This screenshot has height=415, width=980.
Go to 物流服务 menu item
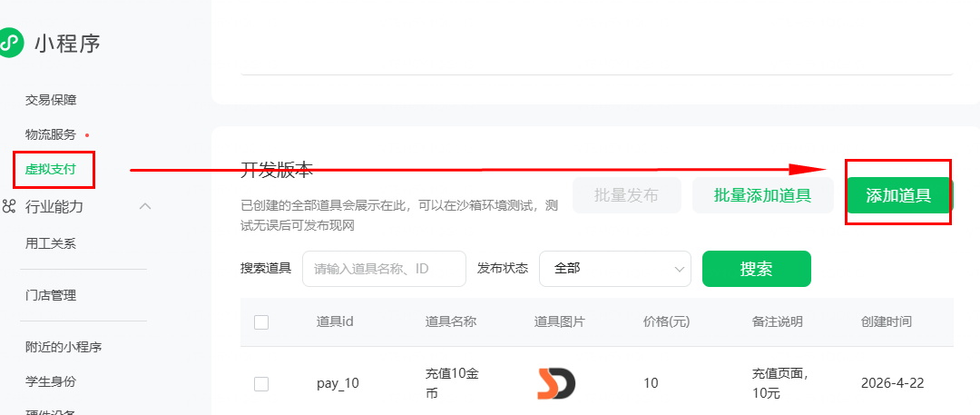tap(51, 134)
